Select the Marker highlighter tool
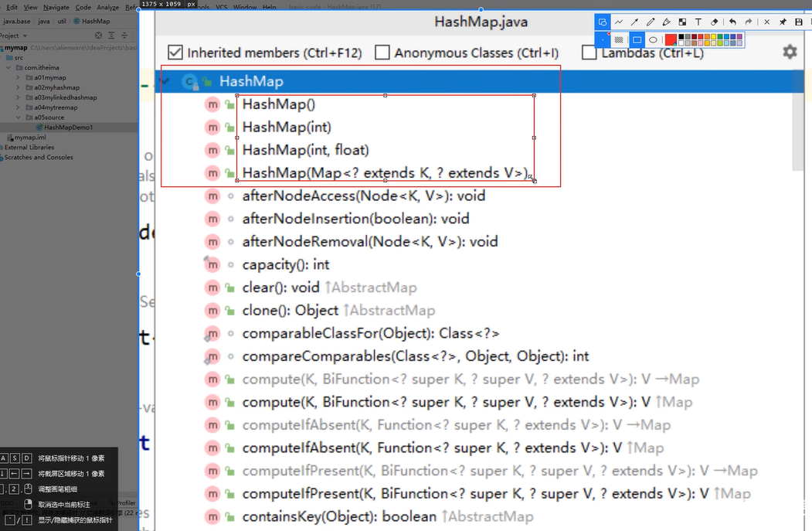The height and width of the screenshot is (531, 812). tap(666, 22)
